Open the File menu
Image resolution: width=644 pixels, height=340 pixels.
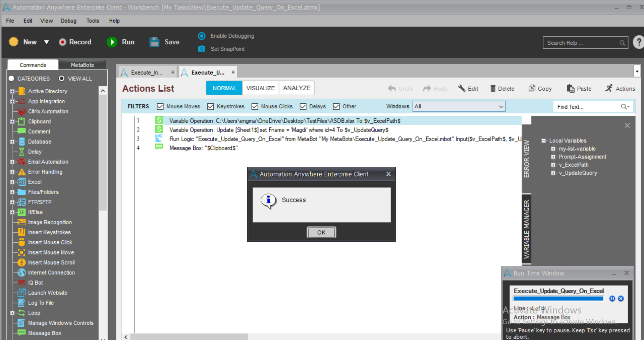click(x=10, y=21)
